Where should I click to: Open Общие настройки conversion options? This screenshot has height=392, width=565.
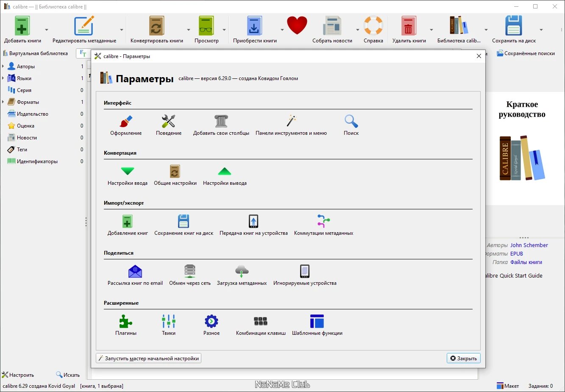pos(175,175)
